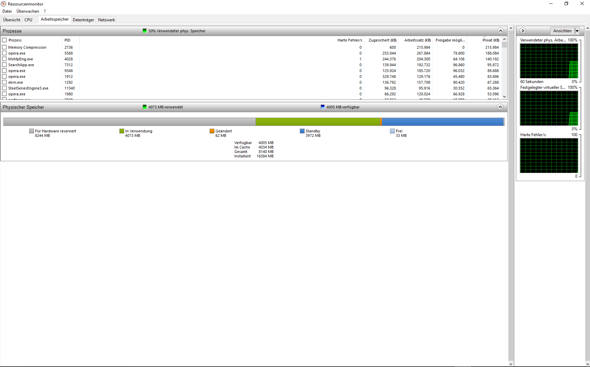590x367 pixels.
Task: Click the green In Verwendung legend swatch
Action: point(122,131)
